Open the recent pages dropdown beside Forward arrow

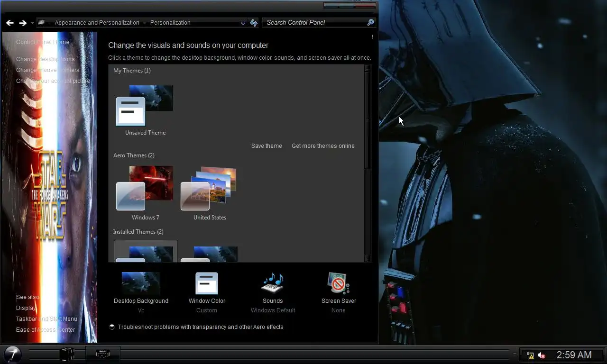32,23
